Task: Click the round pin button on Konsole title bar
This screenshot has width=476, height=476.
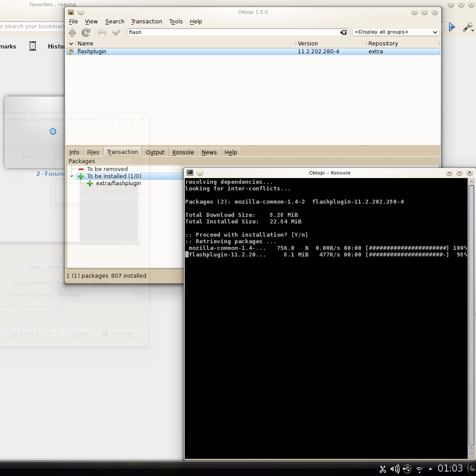Action: coord(200,172)
